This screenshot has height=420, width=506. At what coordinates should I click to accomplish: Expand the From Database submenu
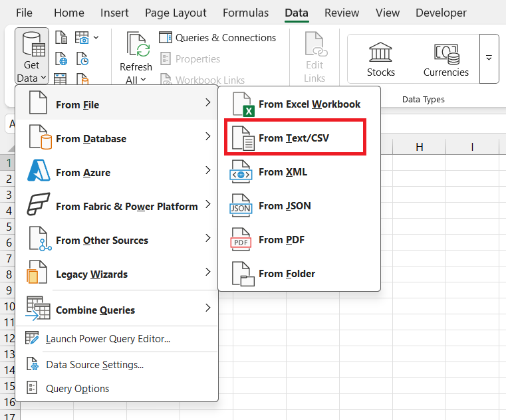[x=117, y=137]
